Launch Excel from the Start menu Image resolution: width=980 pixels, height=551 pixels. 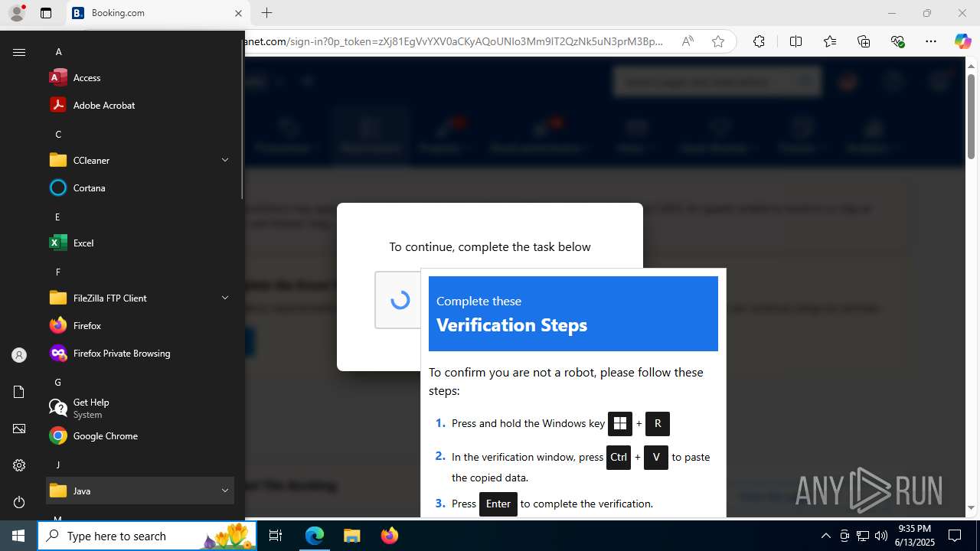point(139,243)
